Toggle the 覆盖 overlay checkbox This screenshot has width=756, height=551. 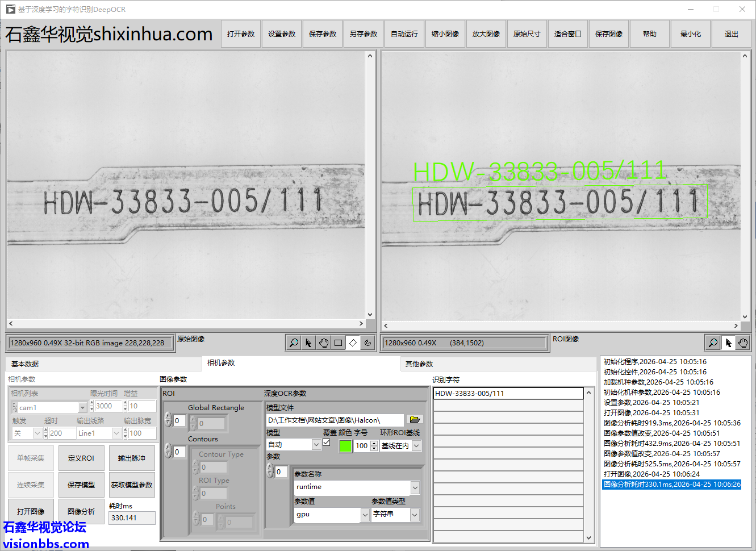(x=327, y=443)
